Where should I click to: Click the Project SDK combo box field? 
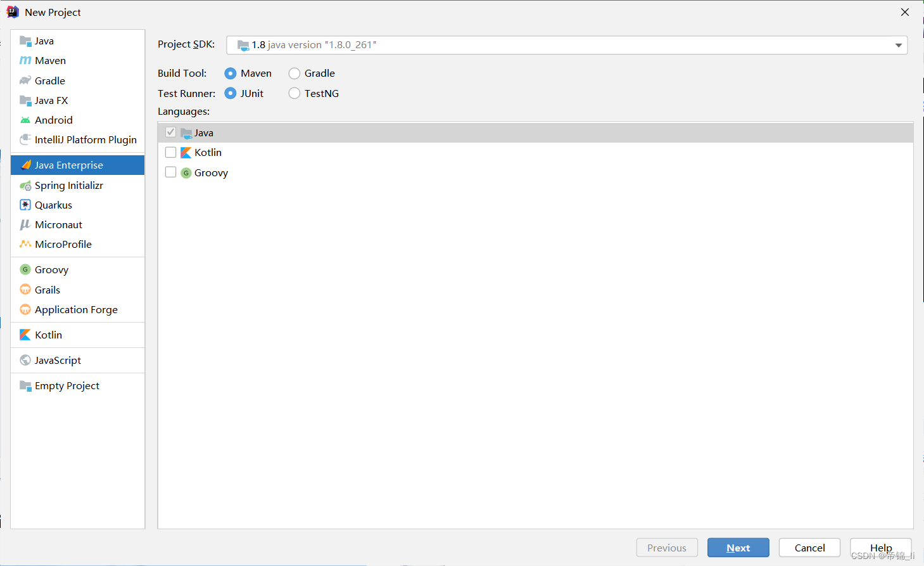coord(567,45)
